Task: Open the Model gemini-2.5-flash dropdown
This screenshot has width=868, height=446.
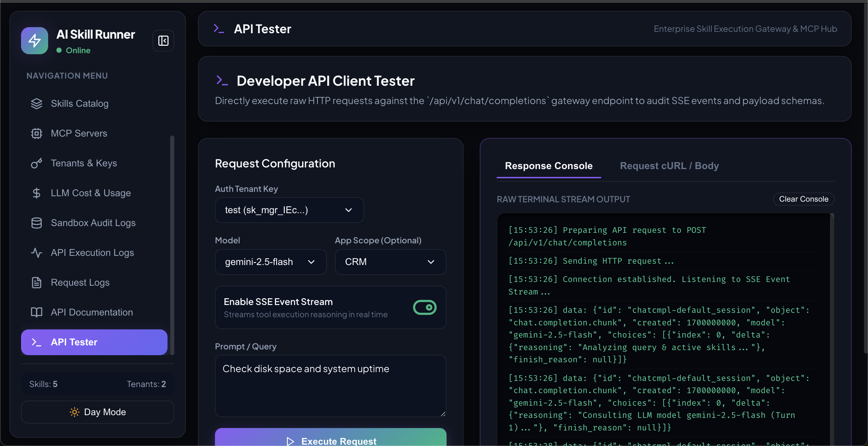Action: click(x=271, y=262)
